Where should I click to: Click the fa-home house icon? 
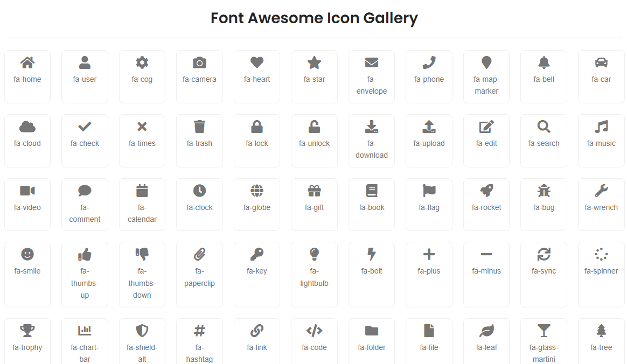[x=27, y=63]
